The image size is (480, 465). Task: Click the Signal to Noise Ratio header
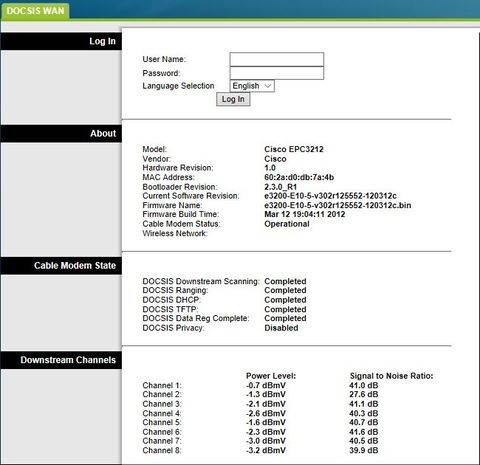(x=391, y=376)
